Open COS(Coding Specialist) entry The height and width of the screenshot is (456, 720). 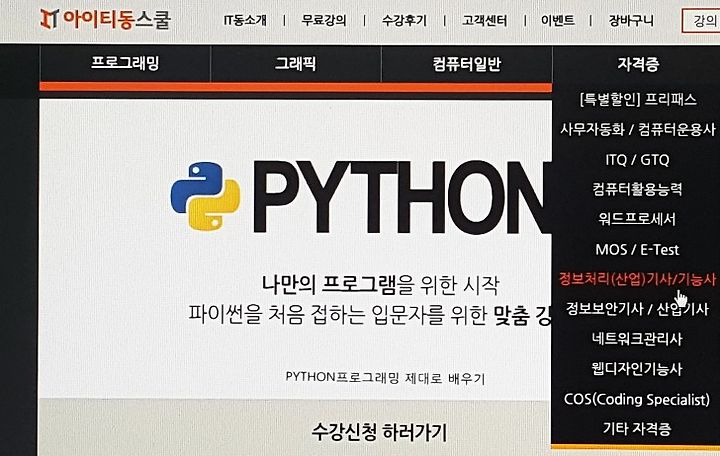pyautogui.click(x=637, y=399)
